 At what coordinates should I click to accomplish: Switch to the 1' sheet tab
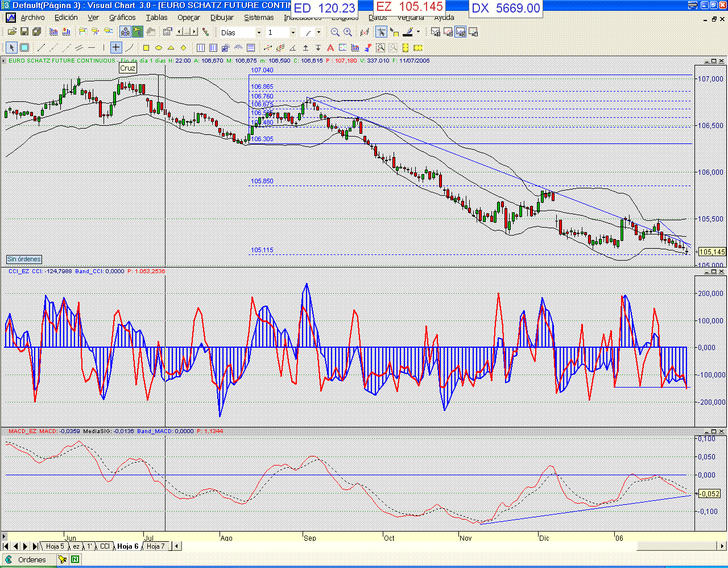(89, 546)
